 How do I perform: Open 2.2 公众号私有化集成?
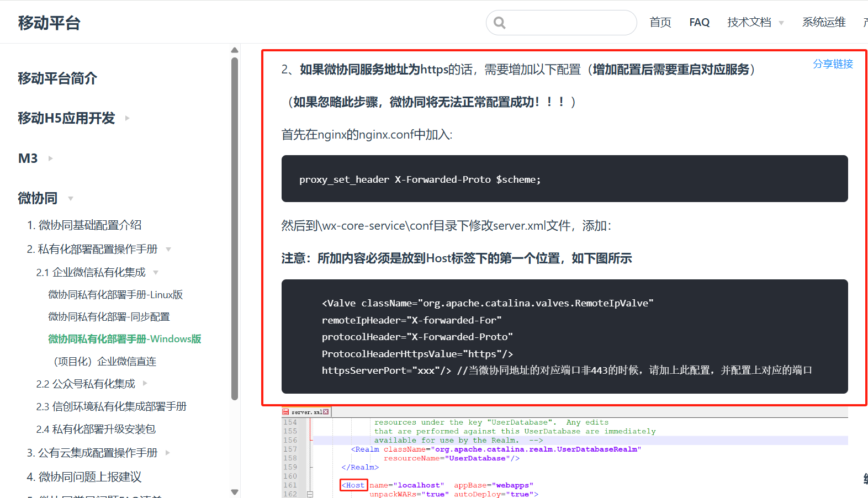pyautogui.click(x=86, y=384)
